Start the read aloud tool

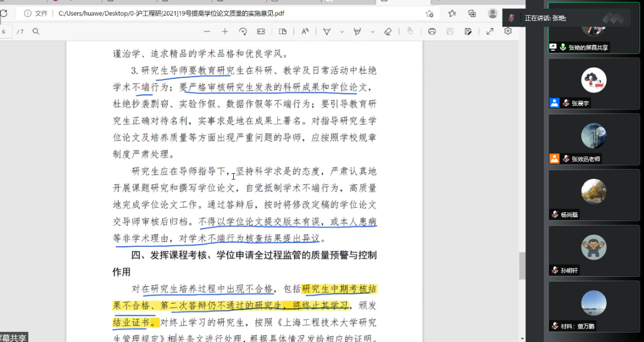tap(305, 32)
